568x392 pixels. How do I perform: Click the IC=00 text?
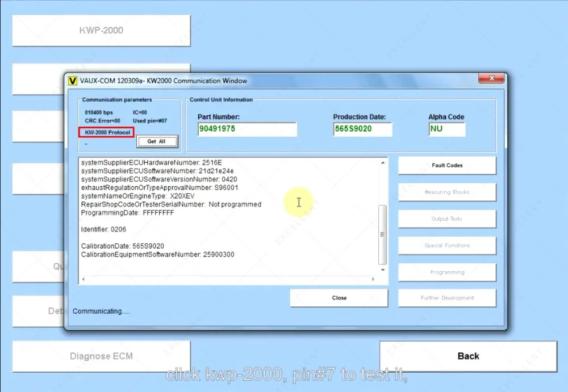[140, 112]
